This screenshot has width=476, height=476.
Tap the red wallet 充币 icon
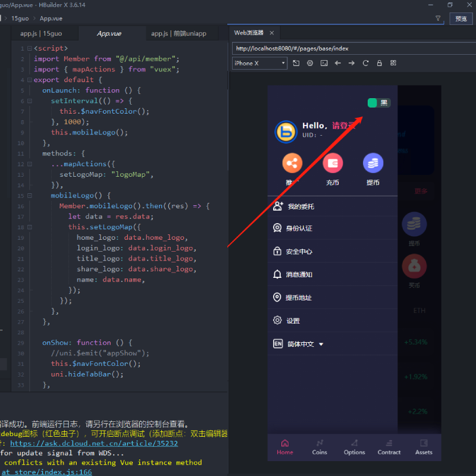point(333,163)
